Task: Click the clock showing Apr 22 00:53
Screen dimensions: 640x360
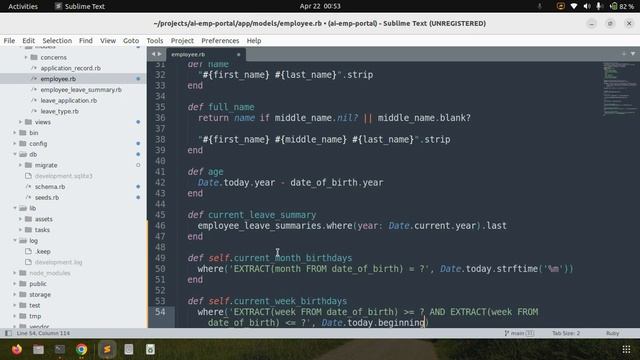Action: click(x=320, y=6)
